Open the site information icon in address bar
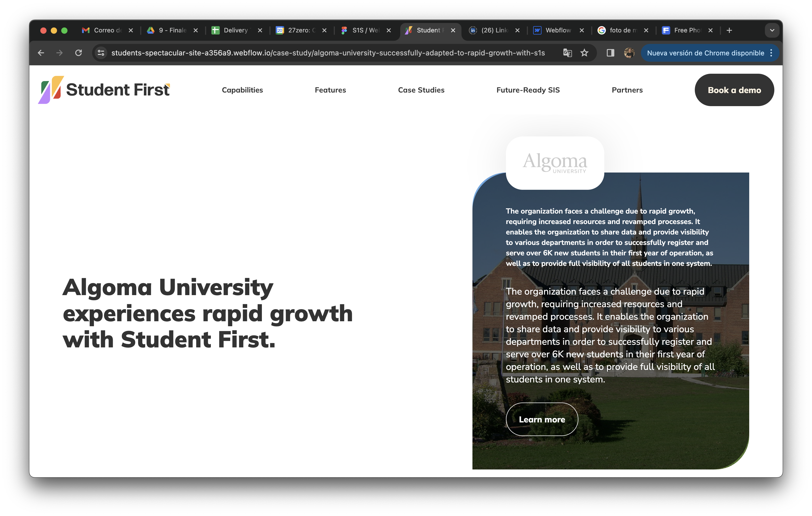The width and height of the screenshot is (812, 516). [x=101, y=53]
